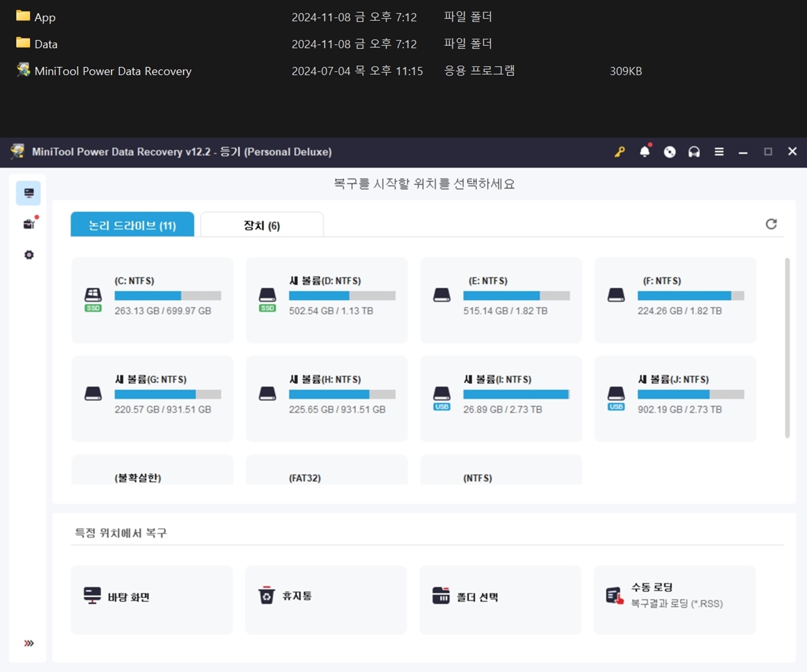Open the settings gear in sidebar

29,255
